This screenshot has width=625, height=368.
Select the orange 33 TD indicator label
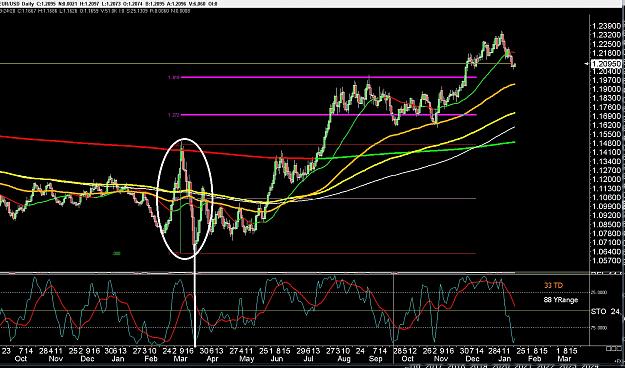click(x=554, y=285)
